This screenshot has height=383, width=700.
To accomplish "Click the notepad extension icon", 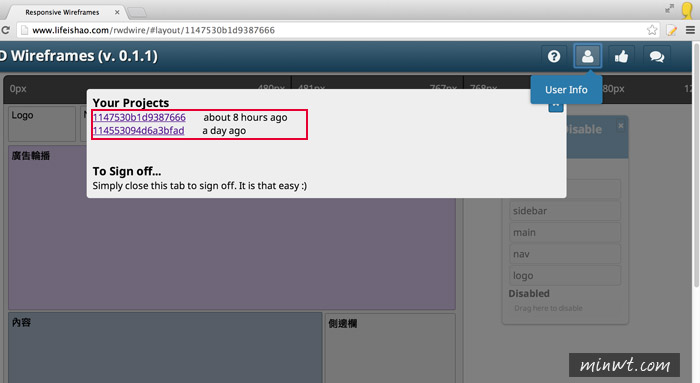I will 671,30.
